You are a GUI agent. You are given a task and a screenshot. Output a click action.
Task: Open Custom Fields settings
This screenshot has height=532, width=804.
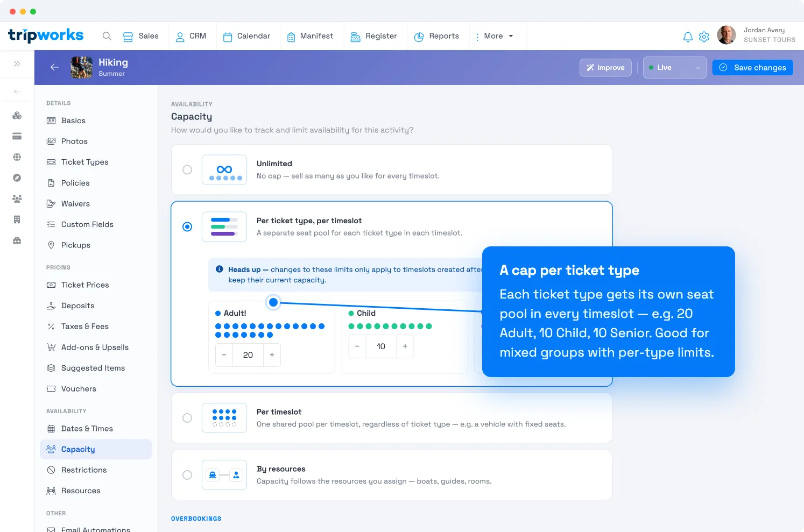point(96,224)
